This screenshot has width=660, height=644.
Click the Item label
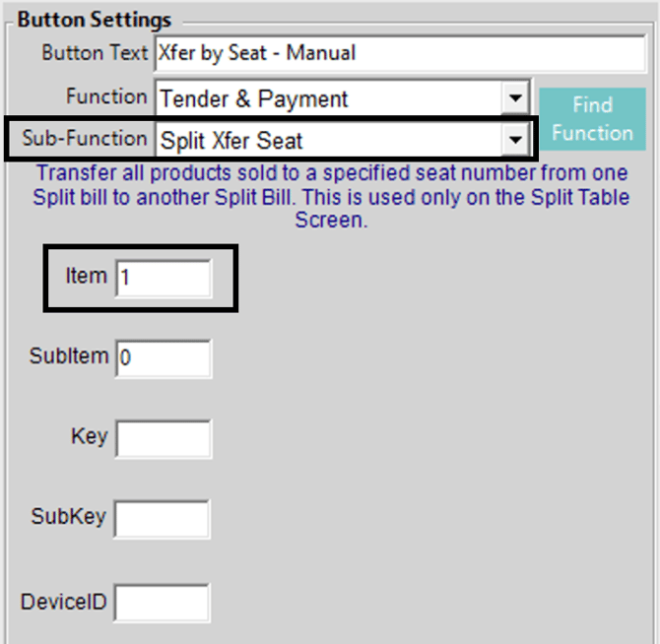tap(86, 276)
